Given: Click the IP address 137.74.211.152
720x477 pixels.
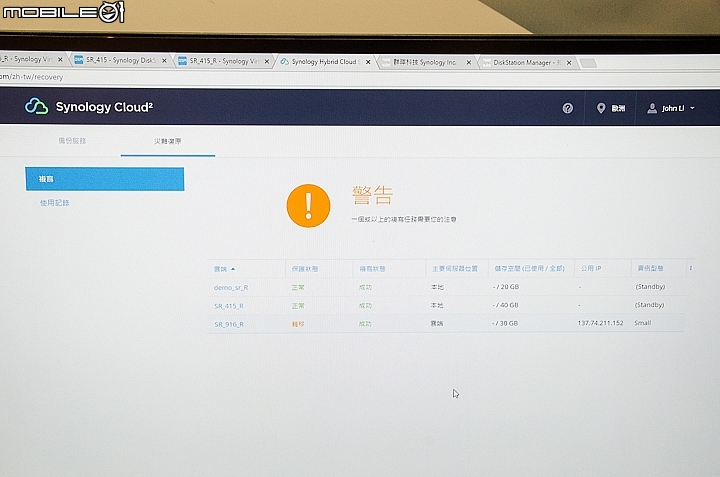Looking at the screenshot, I should point(600,323).
